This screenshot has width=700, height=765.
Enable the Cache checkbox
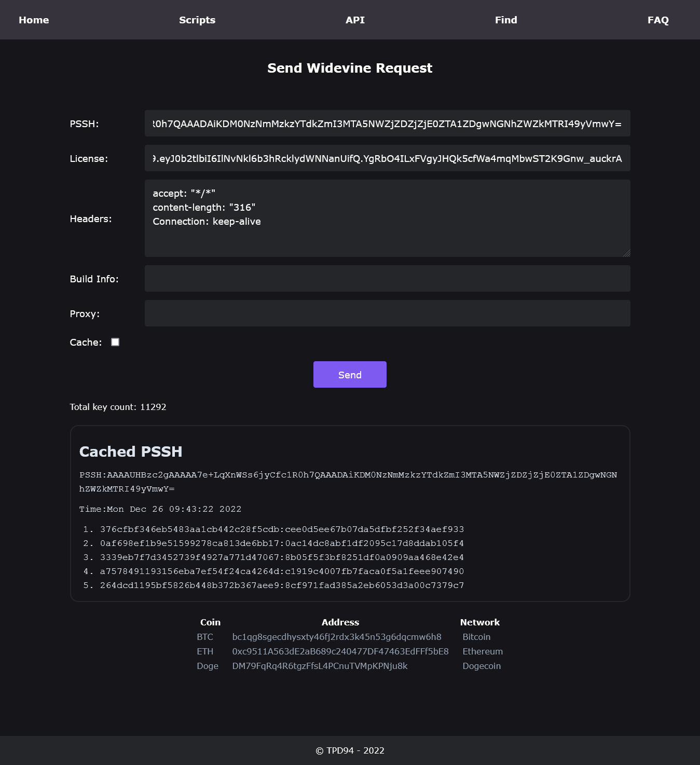pos(115,342)
